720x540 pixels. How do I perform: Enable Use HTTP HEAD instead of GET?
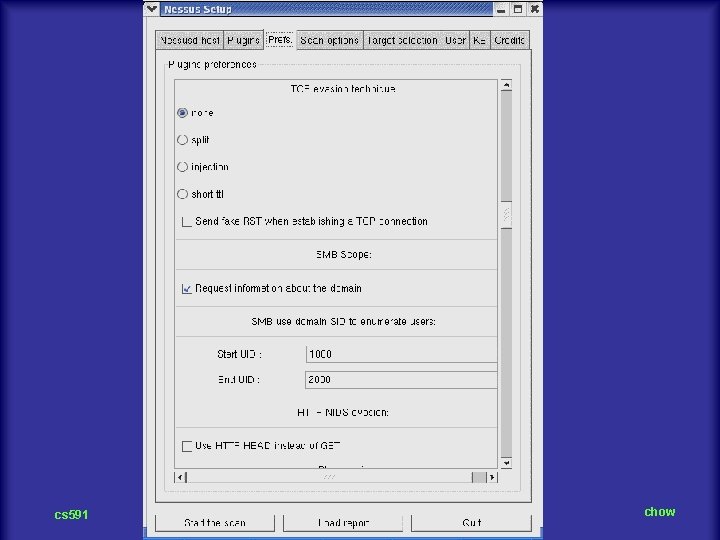[186, 446]
